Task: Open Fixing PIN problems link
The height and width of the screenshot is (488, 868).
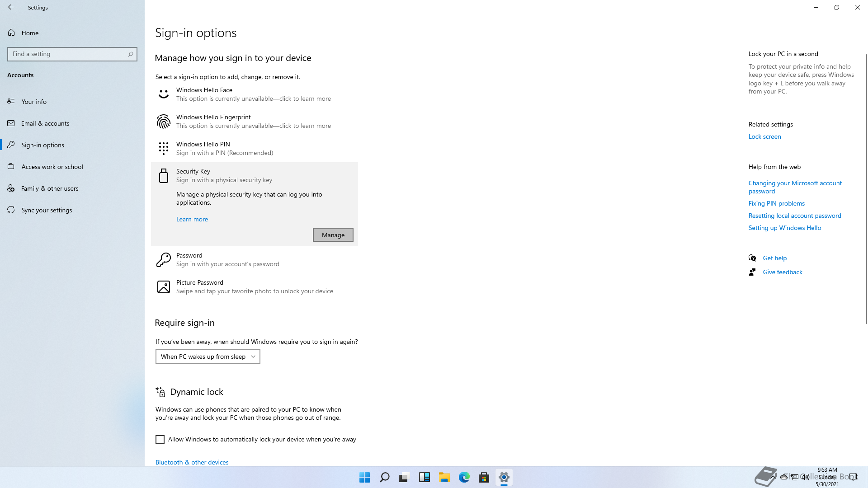Action: [x=777, y=203]
